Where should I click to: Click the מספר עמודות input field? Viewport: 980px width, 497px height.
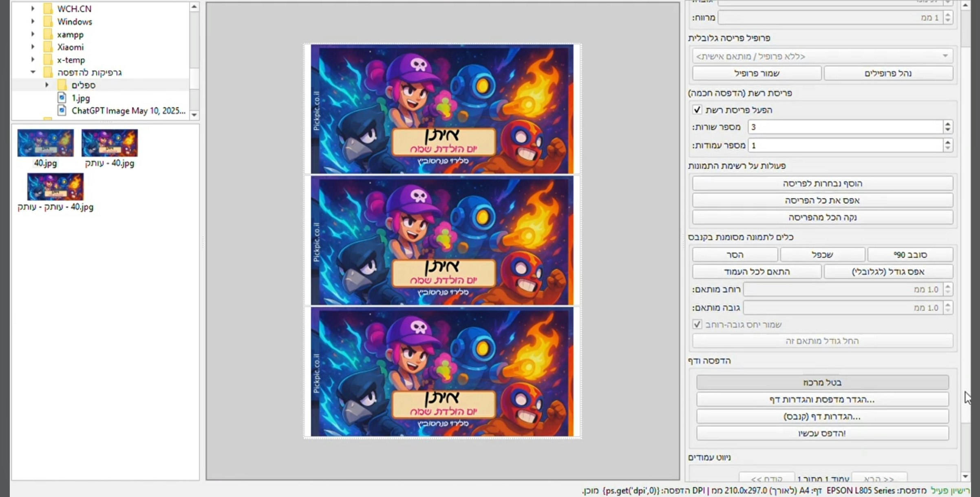point(845,145)
